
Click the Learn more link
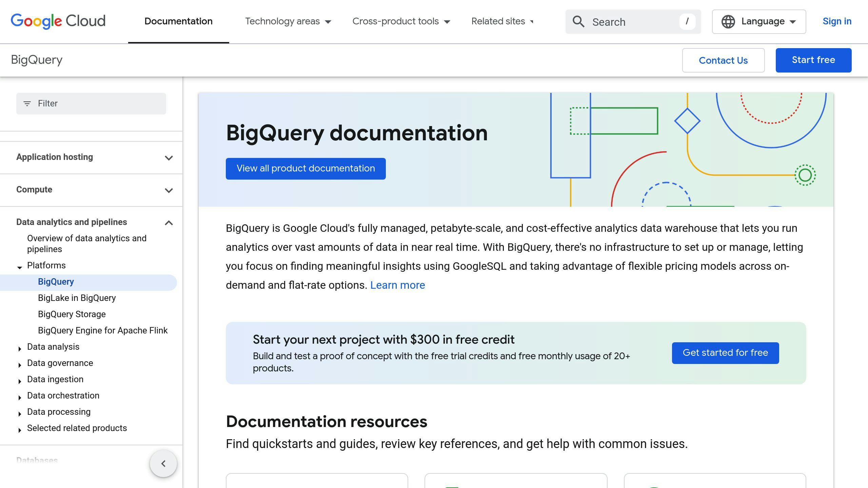click(397, 285)
